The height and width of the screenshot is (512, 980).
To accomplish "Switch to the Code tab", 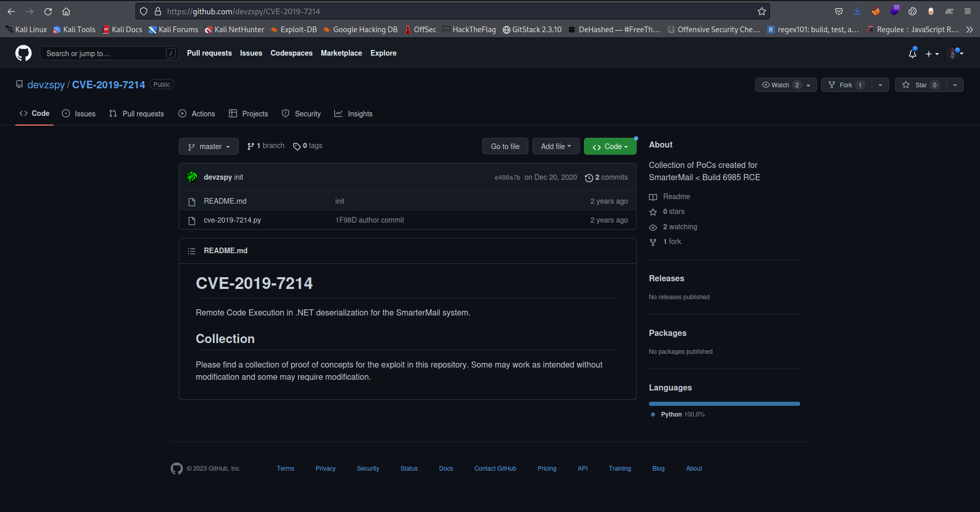I will (34, 113).
